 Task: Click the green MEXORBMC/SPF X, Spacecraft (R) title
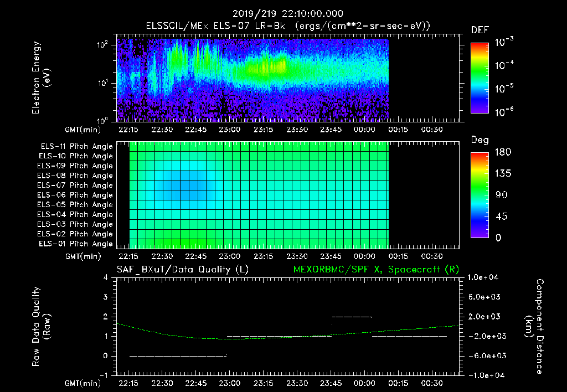[x=376, y=270]
